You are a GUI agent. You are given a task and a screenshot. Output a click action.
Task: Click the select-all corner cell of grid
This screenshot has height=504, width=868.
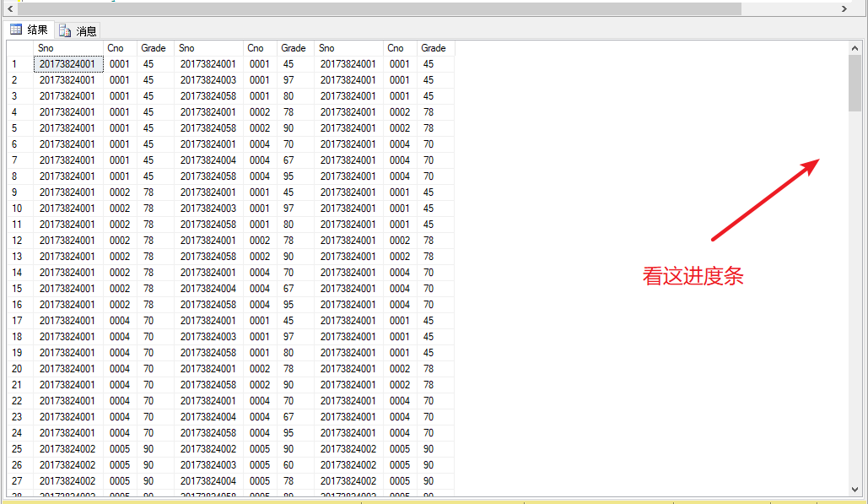point(20,48)
